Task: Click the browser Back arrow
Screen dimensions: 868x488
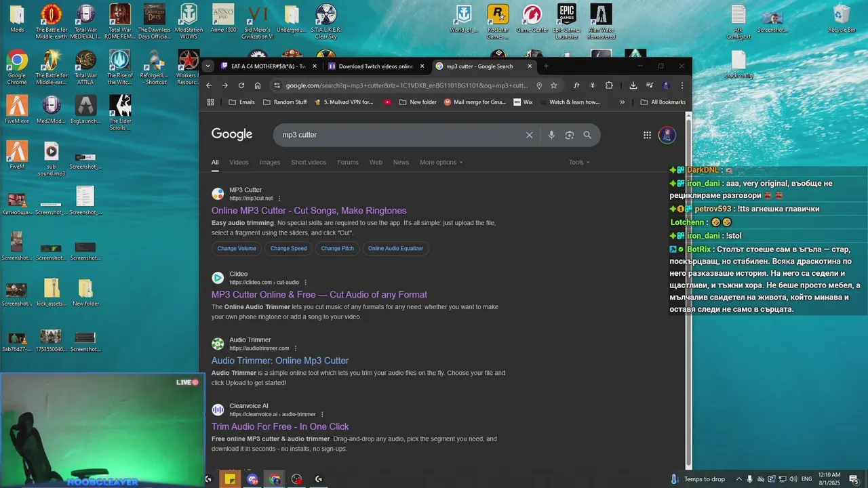Action: pos(209,85)
